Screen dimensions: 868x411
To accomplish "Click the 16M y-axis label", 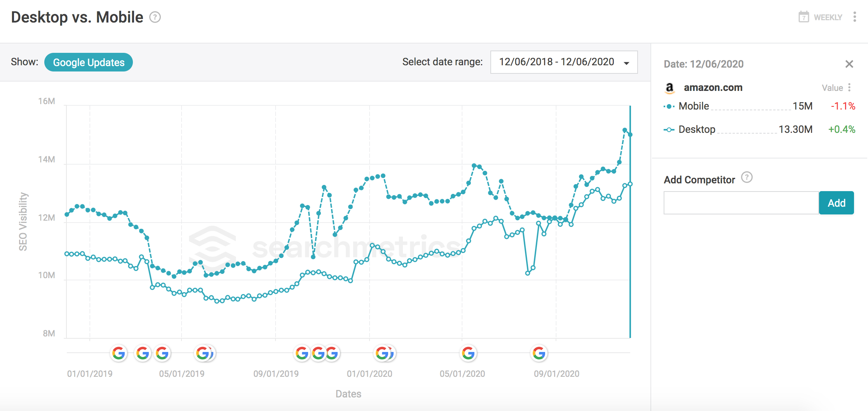I will (x=47, y=101).
